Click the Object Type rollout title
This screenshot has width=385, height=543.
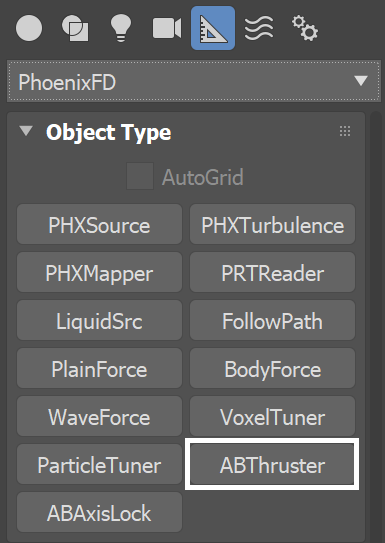(109, 132)
